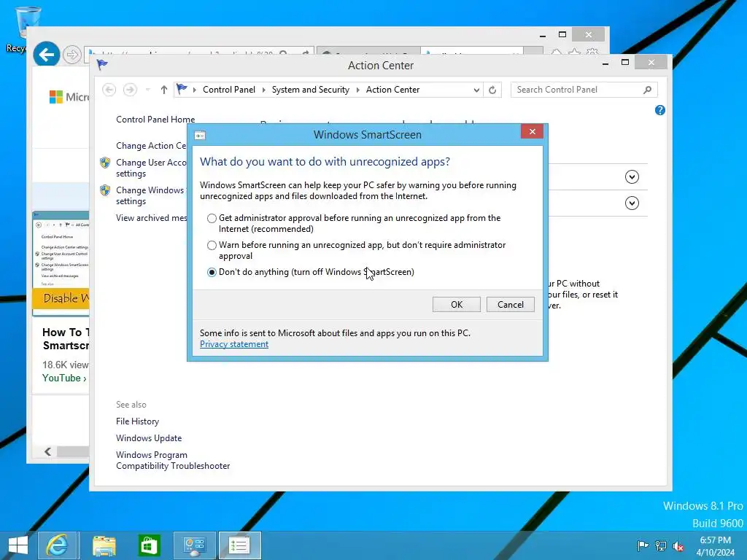
Task: Open Change User Account Control settings
Action: click(151, 168)
